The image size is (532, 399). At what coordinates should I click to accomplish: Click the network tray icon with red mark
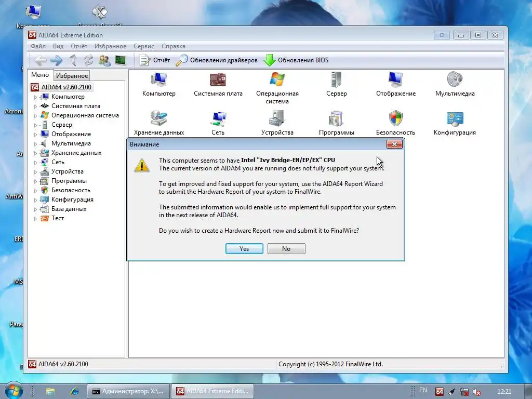(x=464, y=392)
